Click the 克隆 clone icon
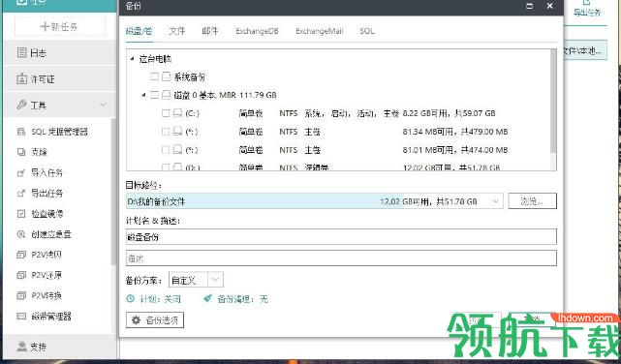The image size is (621, 364). tap(21, 152)
